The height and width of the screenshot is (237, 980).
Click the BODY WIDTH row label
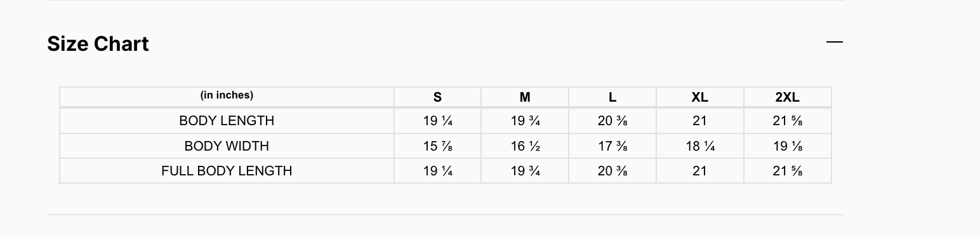pyautogui.click(x=227, y=146)
